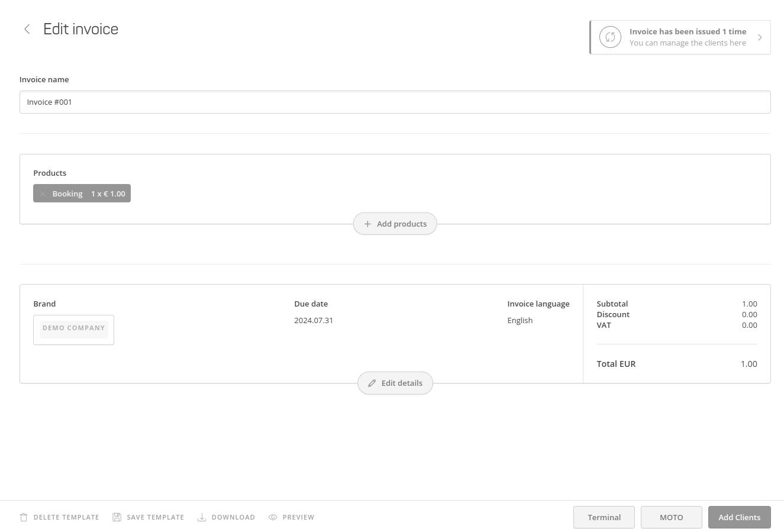Click the Add products button
This screenshot has height=532, width=784.
(x=395, y=224)
